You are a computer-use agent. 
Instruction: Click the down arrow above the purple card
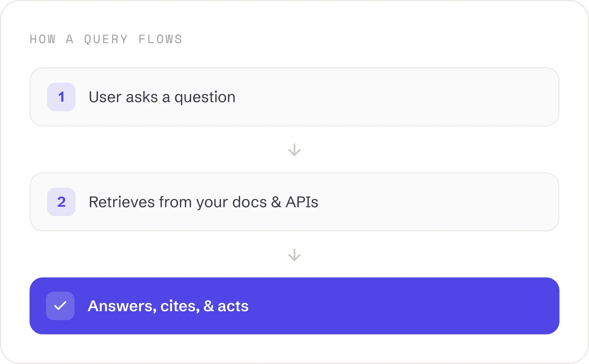point(294,255)
